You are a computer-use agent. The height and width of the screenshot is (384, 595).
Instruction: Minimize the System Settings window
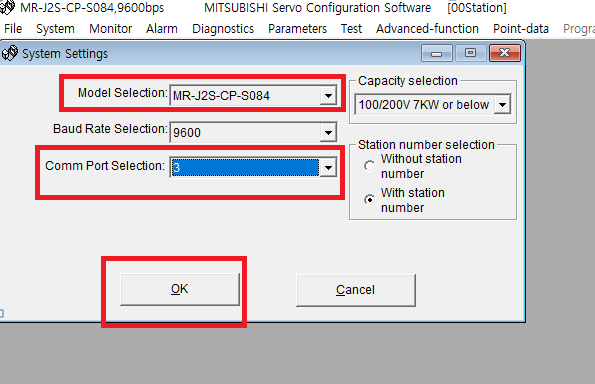436,53
